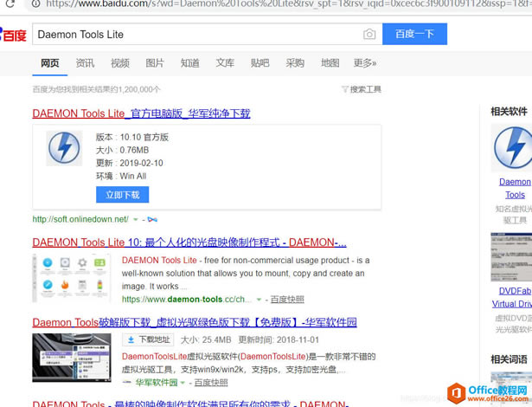Screen dimensions: 532x407
Task: Open www.daemon-tools.cc URL link
Action: tap(187, 300)
